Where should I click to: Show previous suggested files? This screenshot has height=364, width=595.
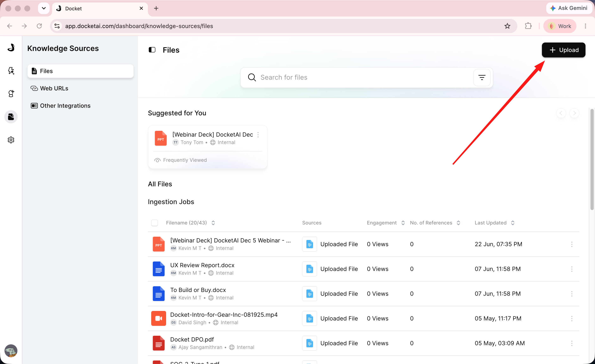pyautogui.click(x=561, y=113)
